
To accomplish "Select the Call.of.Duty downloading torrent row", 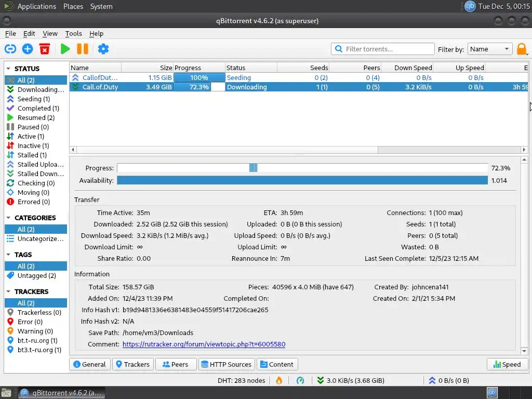I will pos(299,87).
